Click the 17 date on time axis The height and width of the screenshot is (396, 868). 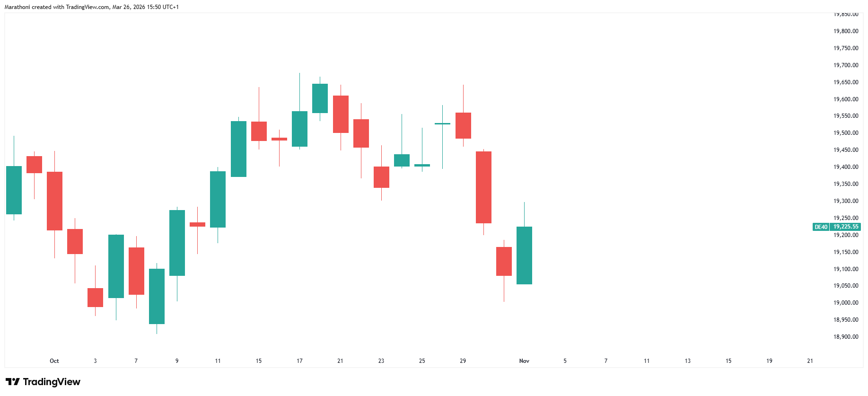299,361
